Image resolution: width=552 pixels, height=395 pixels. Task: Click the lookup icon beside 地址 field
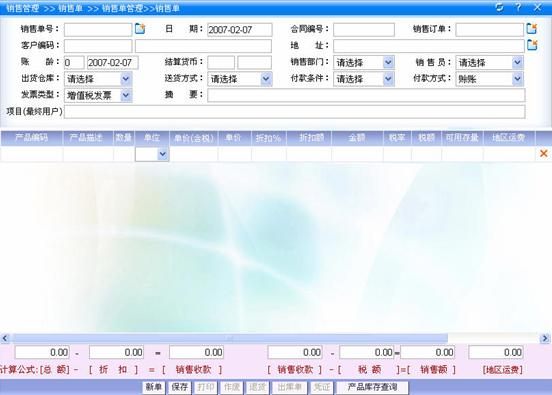532,45
